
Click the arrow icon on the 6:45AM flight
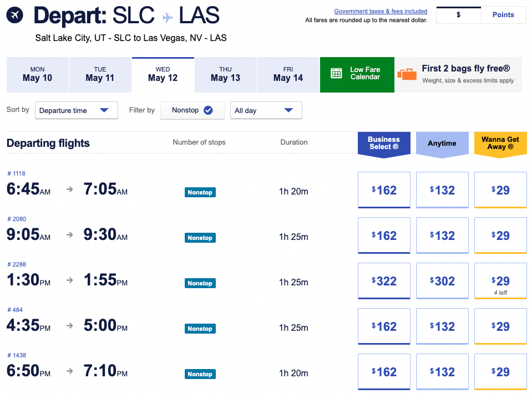pos(70,190)
